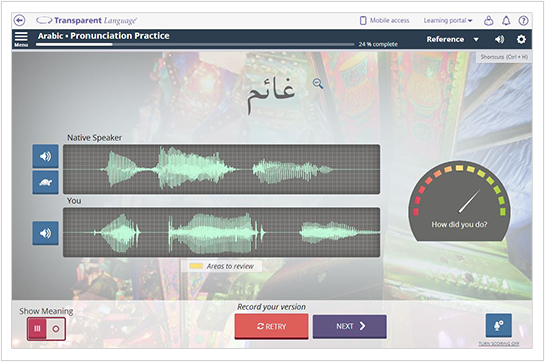Image resolution: width=546 pixels, height=363 pixels.
Task: Click the volume icon in the header bar
Action: pyautogui.click(x=500, y=39)
